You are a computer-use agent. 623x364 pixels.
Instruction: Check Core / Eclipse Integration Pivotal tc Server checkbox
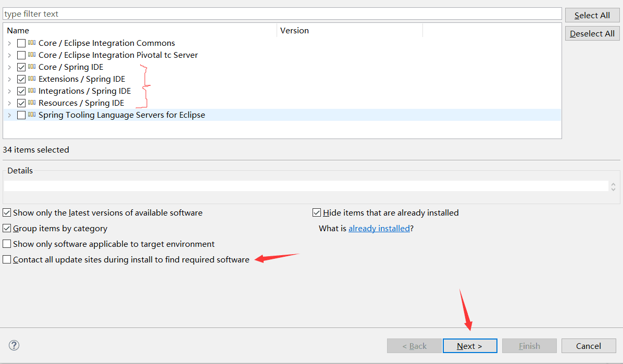tap(21, 55)
